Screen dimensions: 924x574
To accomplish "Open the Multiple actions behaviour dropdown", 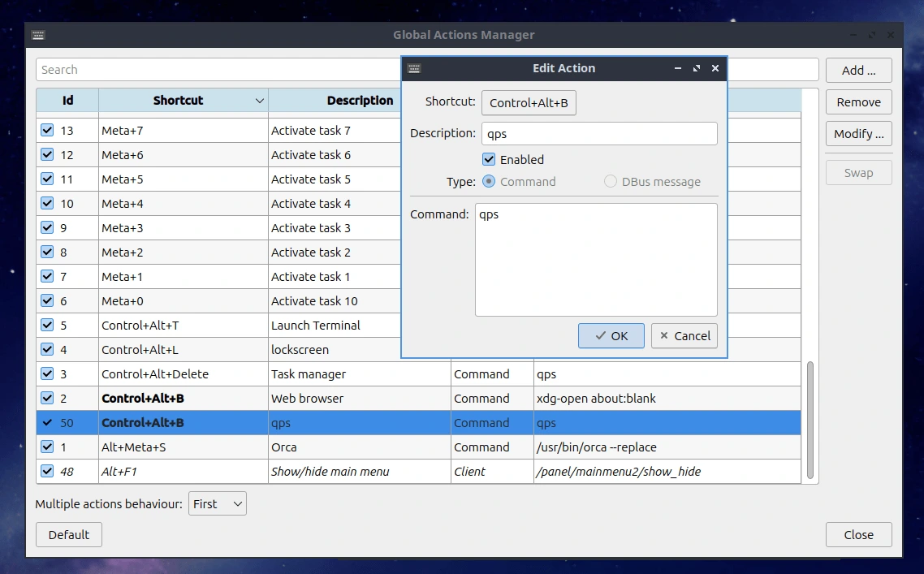I will [218, 504].
